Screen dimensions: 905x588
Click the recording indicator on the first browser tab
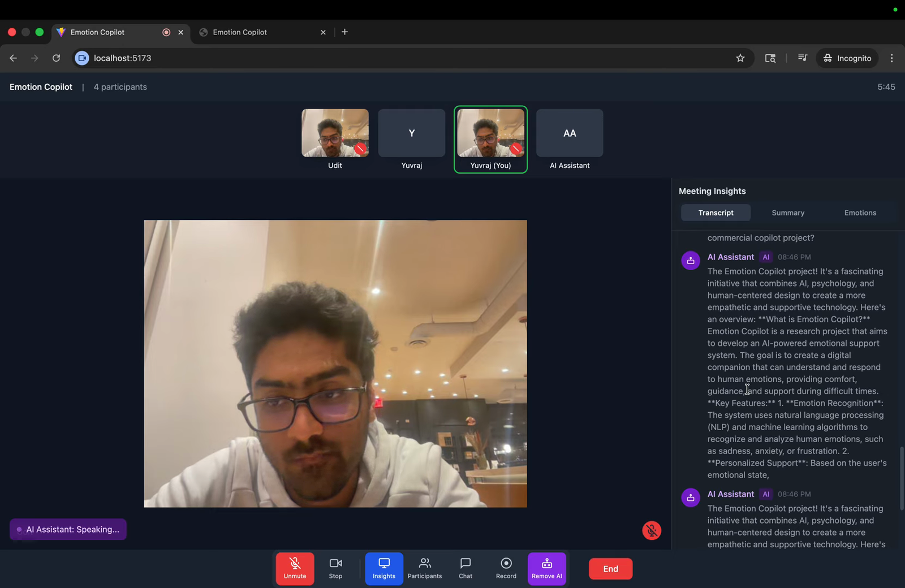pyautogui.click(x=166, y=32)
